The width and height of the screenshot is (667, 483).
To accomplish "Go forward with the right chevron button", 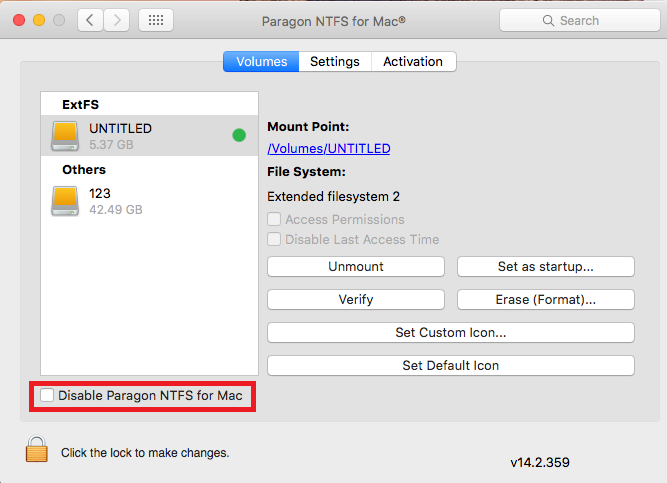I will (117, 20).
